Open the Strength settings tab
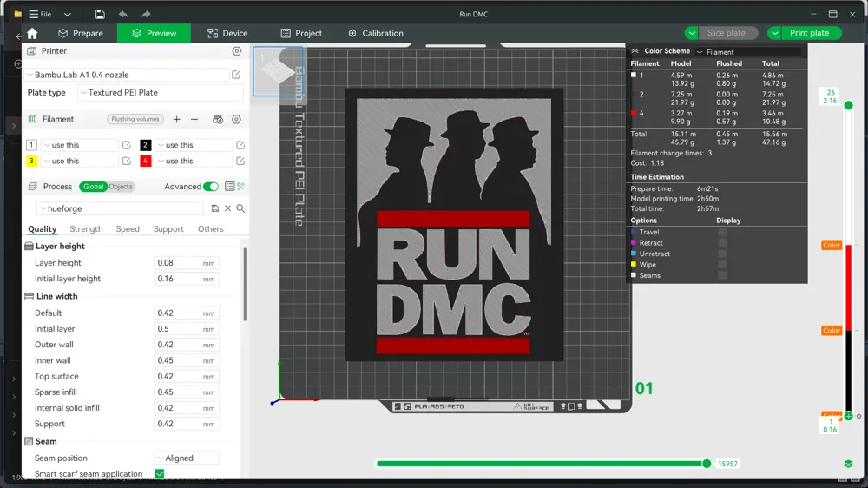The width and height of the screenshot is (868, 488). 86,228
